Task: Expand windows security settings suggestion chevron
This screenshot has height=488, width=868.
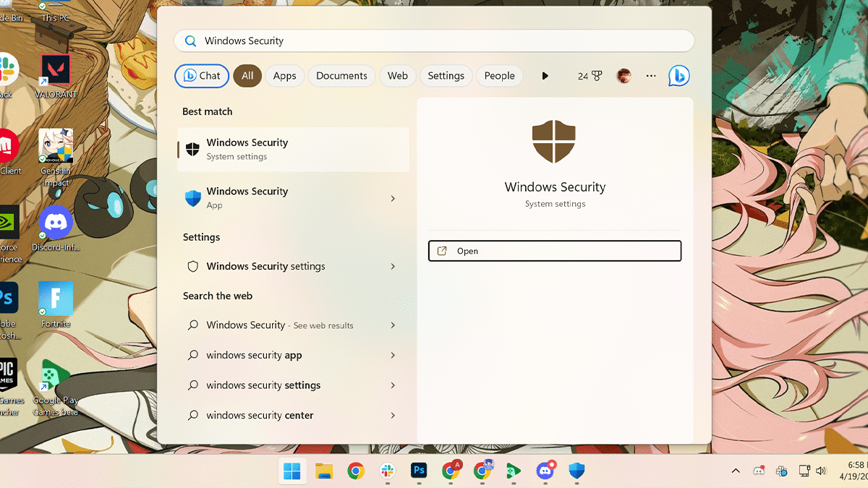Action: (x=393, y=385)
